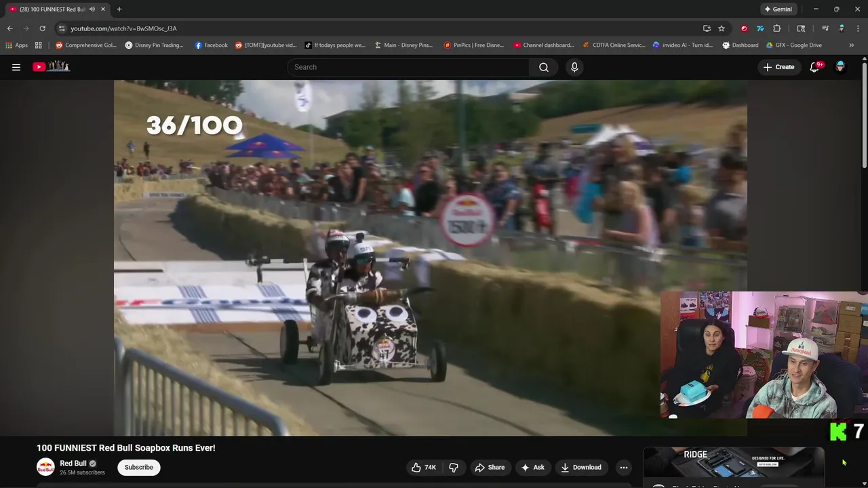The width and height of the screenshot is (868, 488).
Task: View site information icon in address bar
Action: [62, 28]
